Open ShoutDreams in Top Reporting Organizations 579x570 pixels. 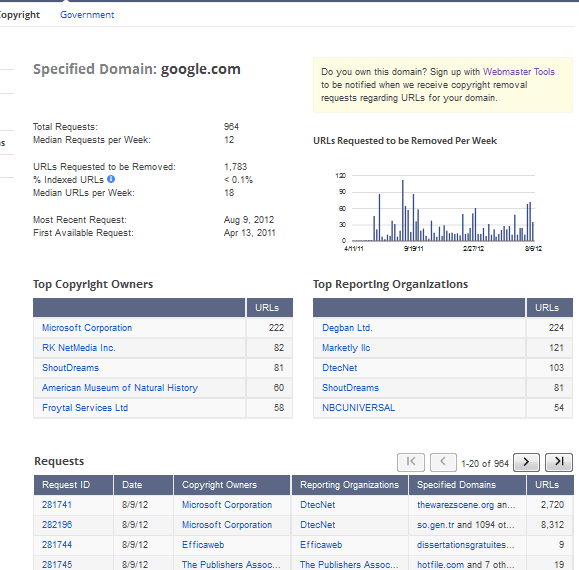[x=350, y=388]
